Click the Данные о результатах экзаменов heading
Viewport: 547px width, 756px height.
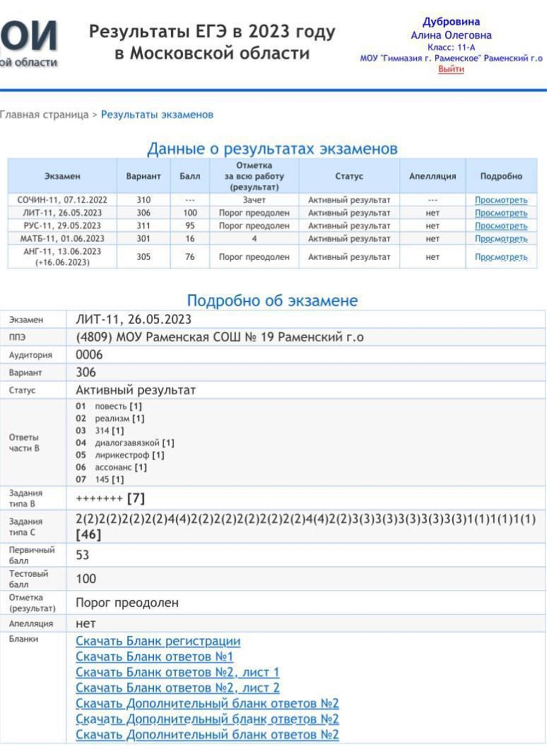point(272,149)
